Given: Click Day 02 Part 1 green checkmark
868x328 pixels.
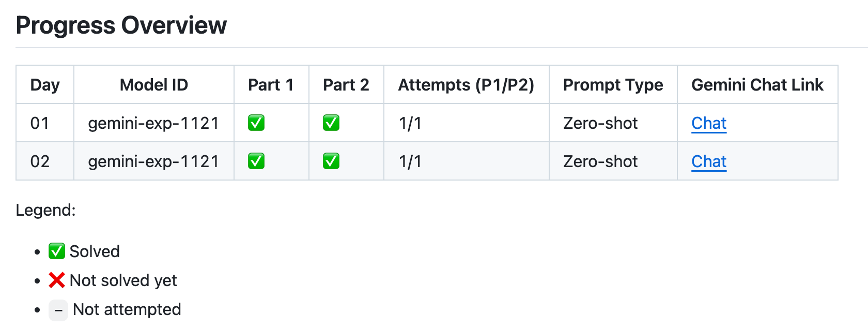Looking at the screenshot, I should 256,161.
